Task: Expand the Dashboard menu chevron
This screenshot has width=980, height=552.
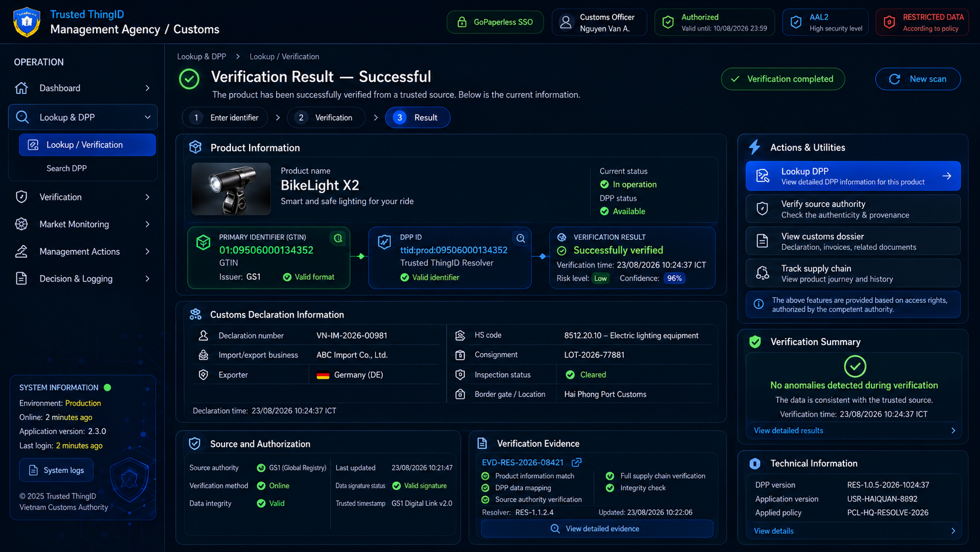Action: [147, 88]
